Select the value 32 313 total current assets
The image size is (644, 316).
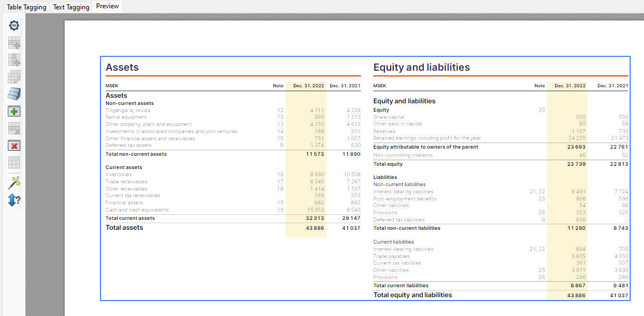[315, 218]
